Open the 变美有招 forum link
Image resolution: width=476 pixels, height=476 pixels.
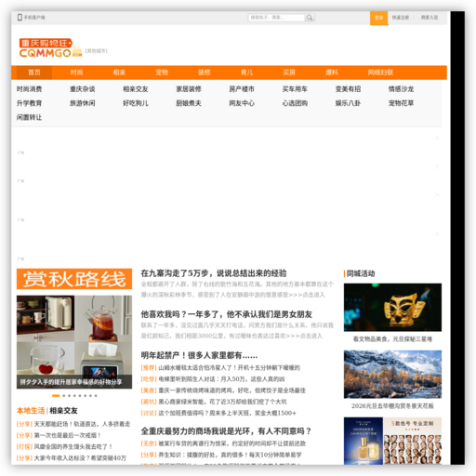(348, 89)
